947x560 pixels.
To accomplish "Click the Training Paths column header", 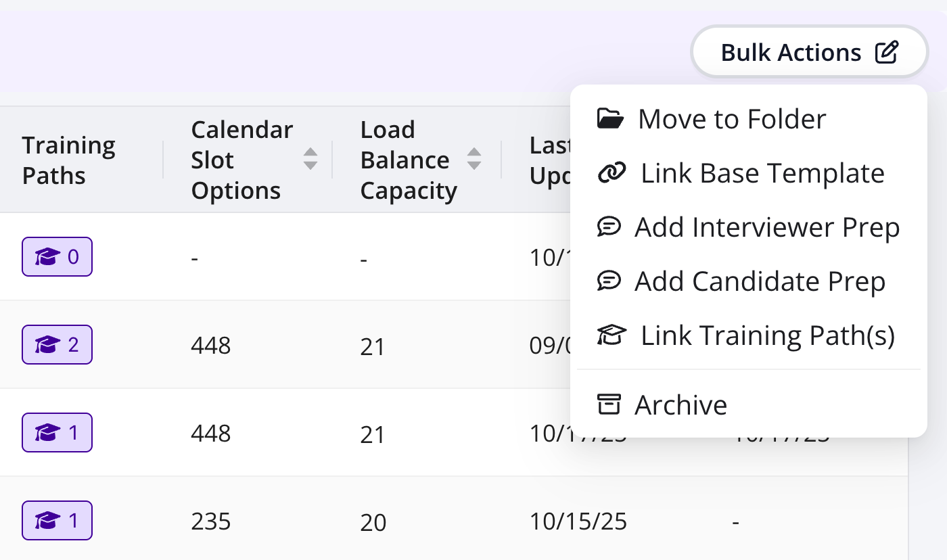I will [x=69, y=160].
